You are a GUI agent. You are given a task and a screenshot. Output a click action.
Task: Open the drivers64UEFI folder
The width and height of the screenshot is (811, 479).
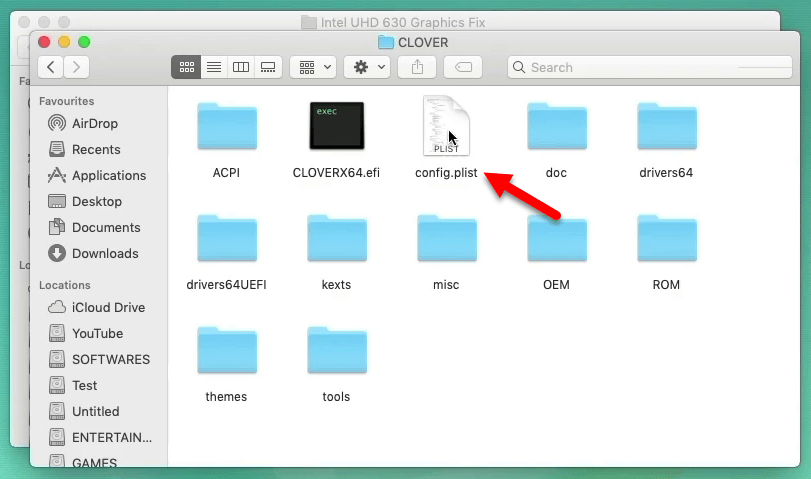227,238
